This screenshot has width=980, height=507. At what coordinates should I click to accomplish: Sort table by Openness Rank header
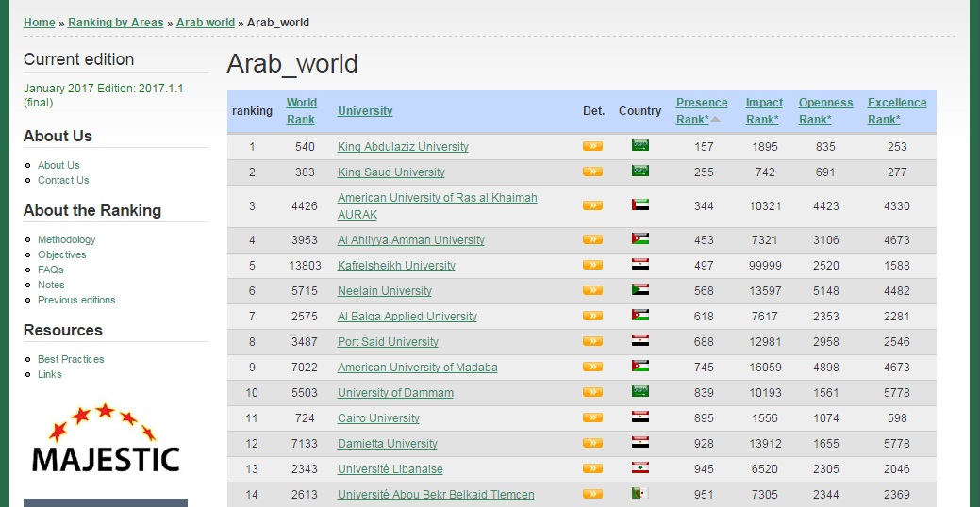point(825,111)
